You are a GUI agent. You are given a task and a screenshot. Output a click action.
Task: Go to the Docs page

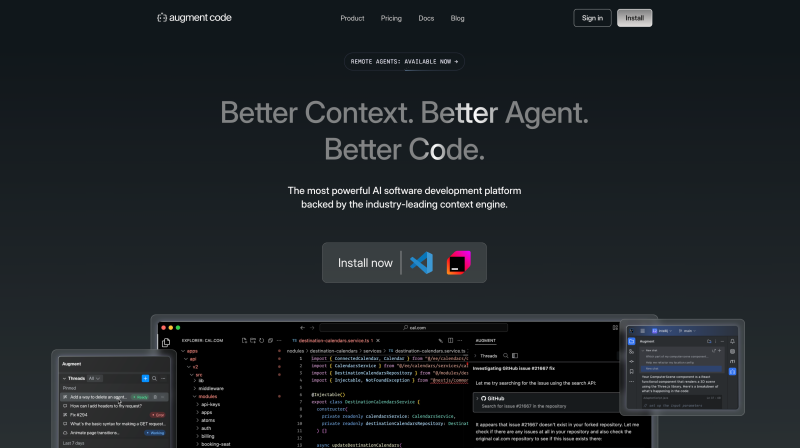coord(426,18)
